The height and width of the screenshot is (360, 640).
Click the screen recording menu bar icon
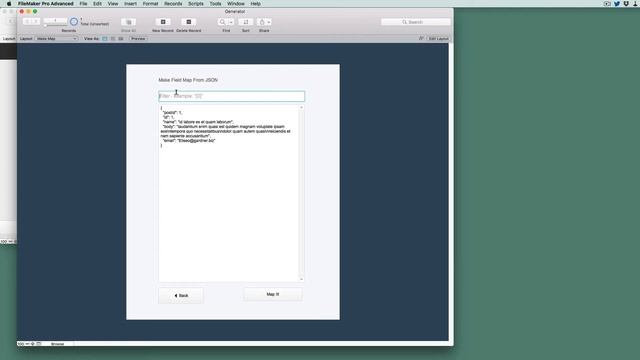[607, 4]
